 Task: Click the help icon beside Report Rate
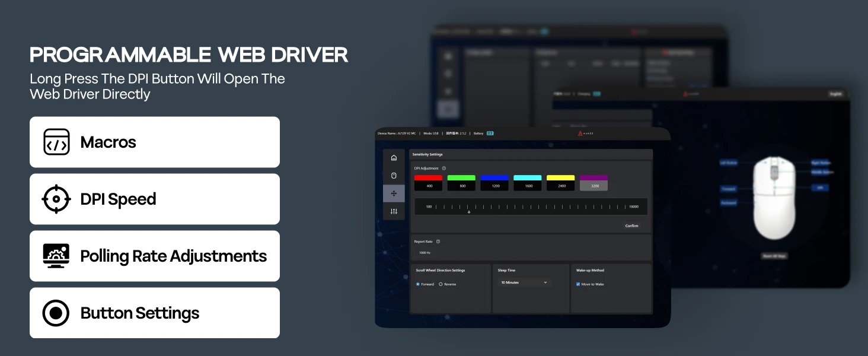438,241
